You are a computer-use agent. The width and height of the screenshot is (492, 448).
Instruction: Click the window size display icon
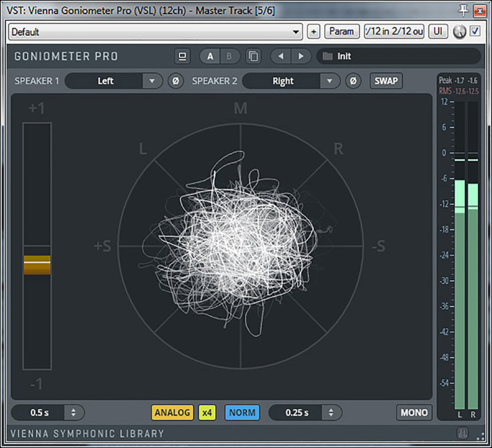[x=182, y=57]
